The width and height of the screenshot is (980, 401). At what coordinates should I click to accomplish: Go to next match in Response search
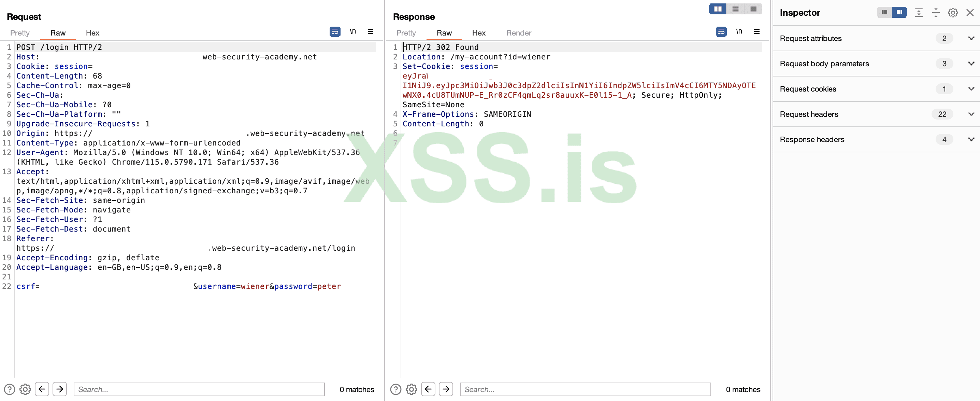tap(446, 389)
